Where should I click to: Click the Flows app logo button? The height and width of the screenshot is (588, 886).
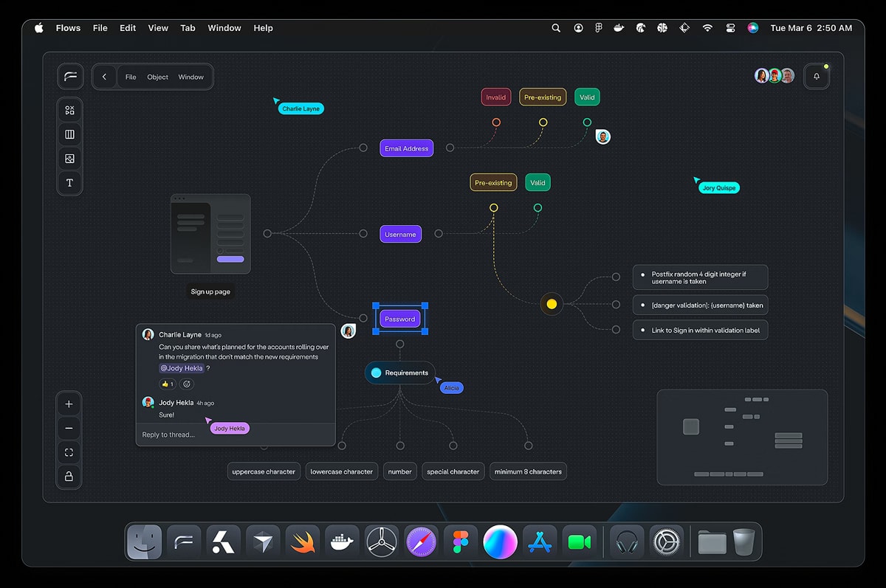point(70,76)
